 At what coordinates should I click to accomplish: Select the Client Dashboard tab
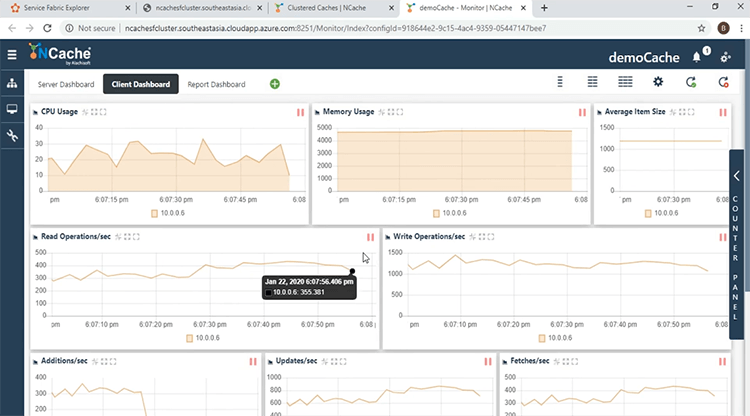click(x=141, y=84)
